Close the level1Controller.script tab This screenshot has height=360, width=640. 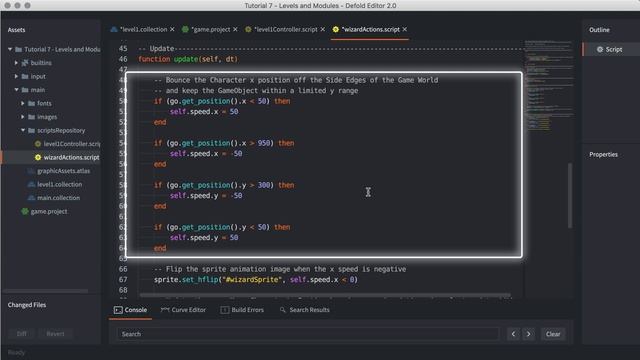323,29
